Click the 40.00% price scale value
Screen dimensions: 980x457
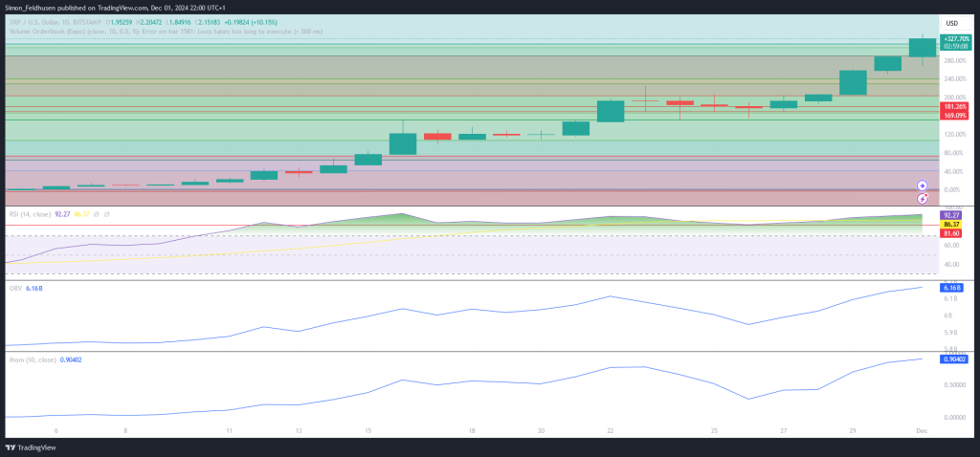(x=956, y=172)
